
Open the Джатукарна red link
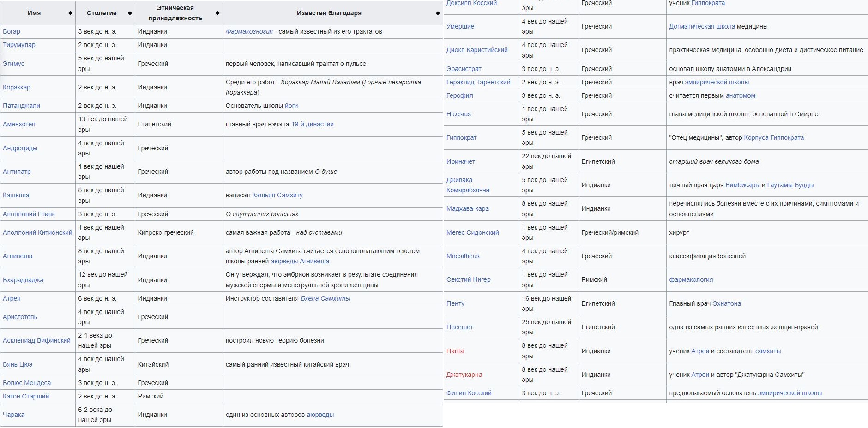tap(464, 374)
